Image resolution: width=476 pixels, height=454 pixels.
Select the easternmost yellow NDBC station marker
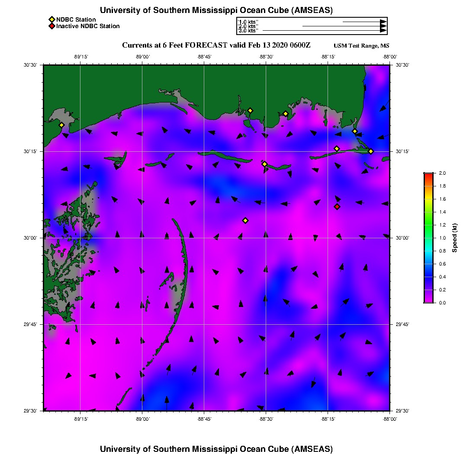tap(371, 151)
